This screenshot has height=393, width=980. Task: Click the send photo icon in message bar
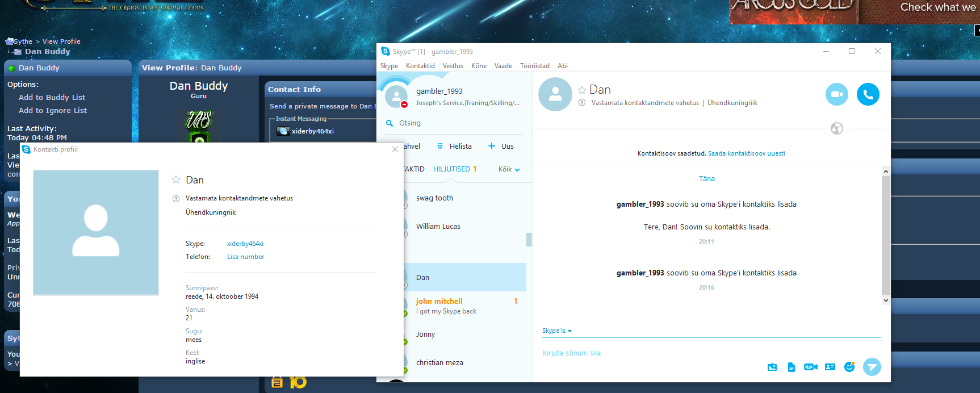[x=772, y=367]
